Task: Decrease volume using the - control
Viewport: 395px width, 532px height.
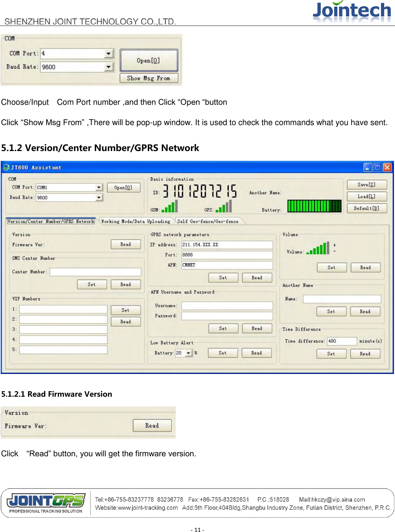Action: coord(335,250)
